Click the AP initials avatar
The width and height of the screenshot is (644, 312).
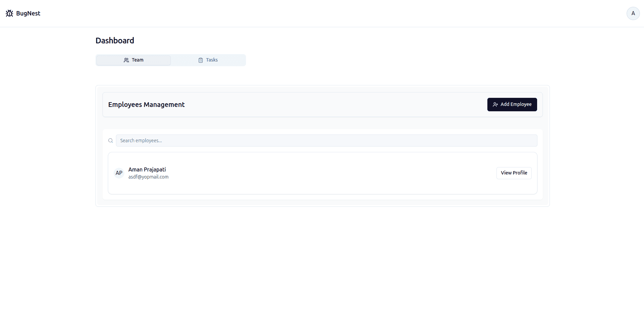[119, 173]
